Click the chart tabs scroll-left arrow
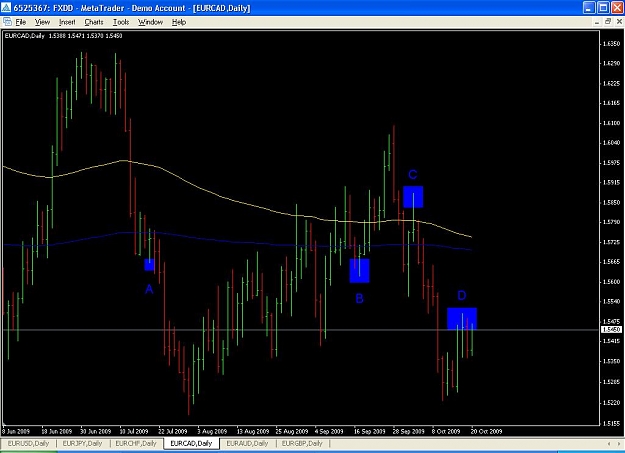 609,444
